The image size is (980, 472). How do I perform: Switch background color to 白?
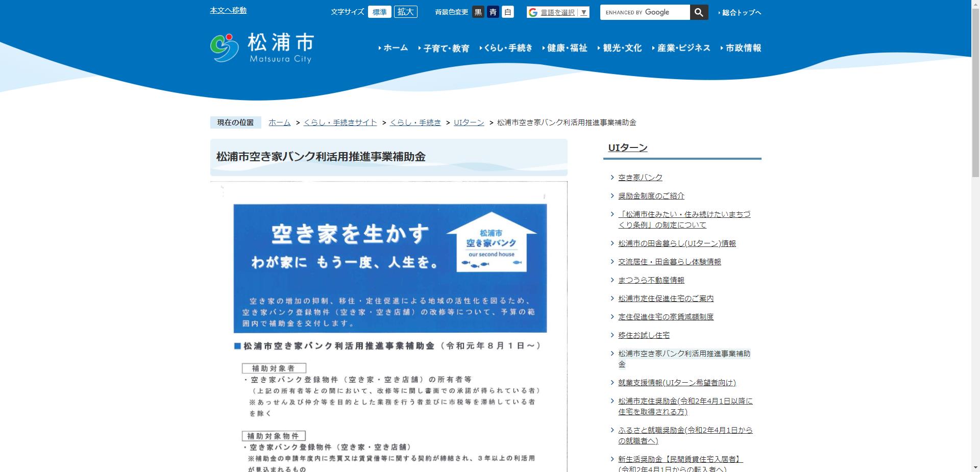507,12
